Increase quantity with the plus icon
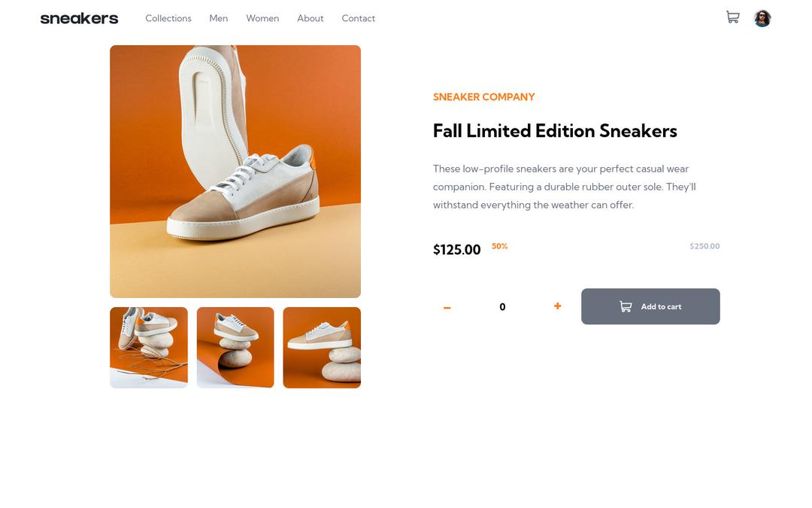This screenshot has width=812, height=508. click(557, 306)
